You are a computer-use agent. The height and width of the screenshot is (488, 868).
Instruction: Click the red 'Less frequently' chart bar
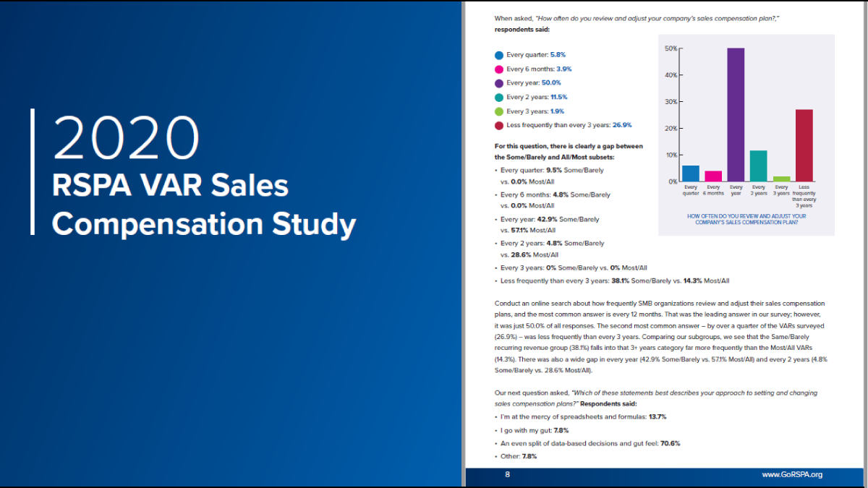click(x=804, y=145)
